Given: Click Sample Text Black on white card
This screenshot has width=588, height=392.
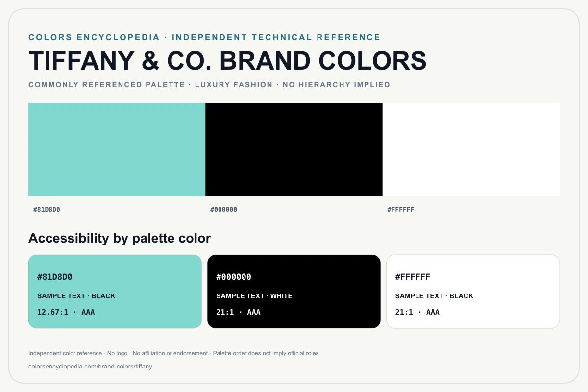Looking at the screenshot, I should click(x=435, y=296).
